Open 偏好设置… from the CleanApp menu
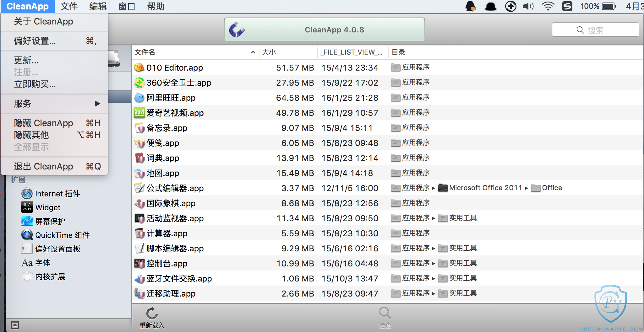The height and width of the screenshot is (332, 644). 54,41
